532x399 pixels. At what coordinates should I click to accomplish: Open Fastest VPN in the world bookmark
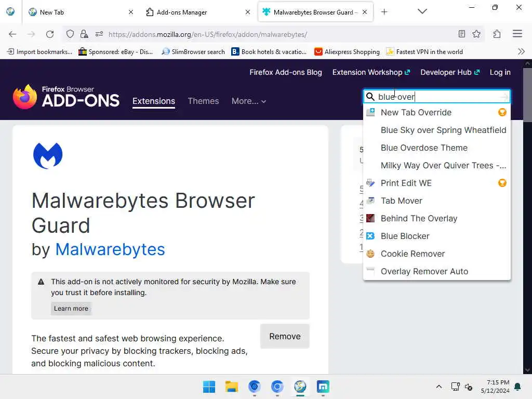click(x=425, y=51)
